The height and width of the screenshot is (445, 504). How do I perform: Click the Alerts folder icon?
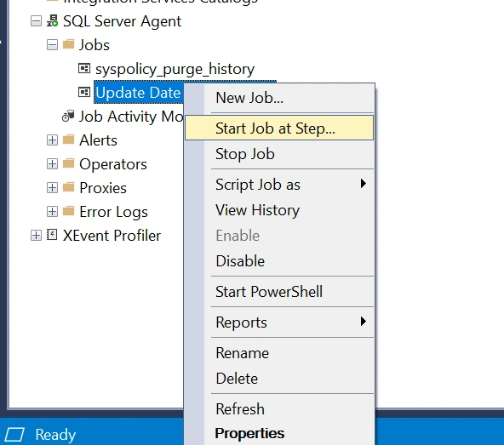68,140
